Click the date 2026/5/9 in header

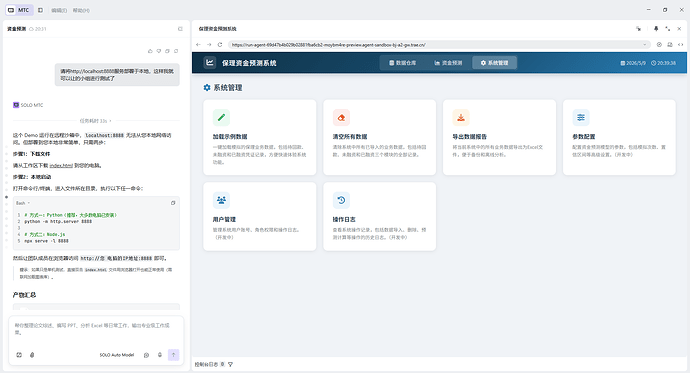(x=633, y=63)
